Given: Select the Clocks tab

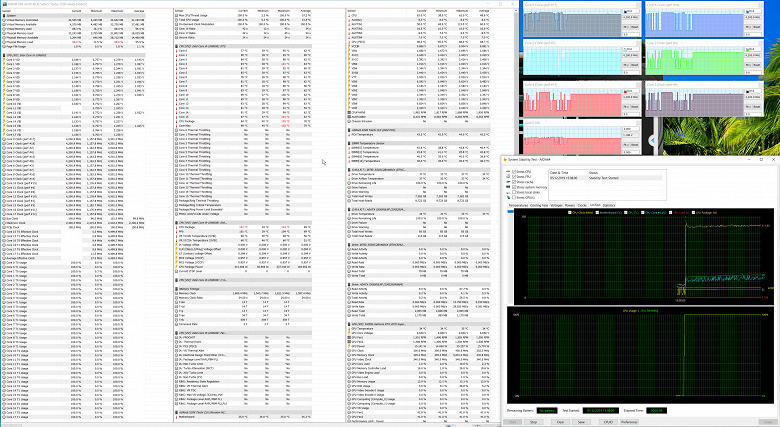Looking at the screenshot, I should tap(582, 205).
